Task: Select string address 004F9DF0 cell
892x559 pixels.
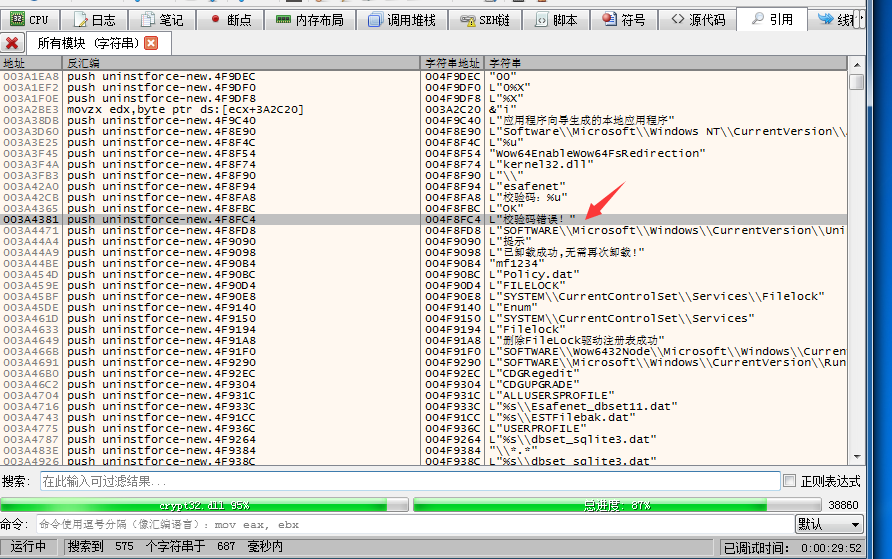Action: click(453, 88)
